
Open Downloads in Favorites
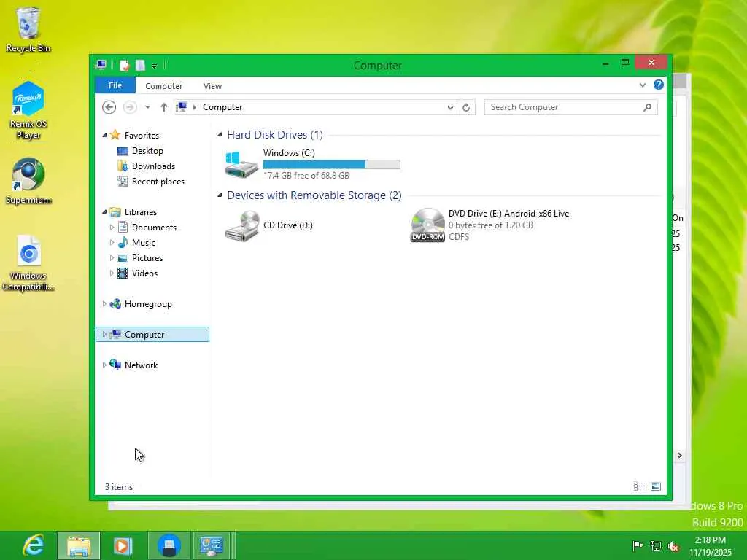click(x=153, y=166)
